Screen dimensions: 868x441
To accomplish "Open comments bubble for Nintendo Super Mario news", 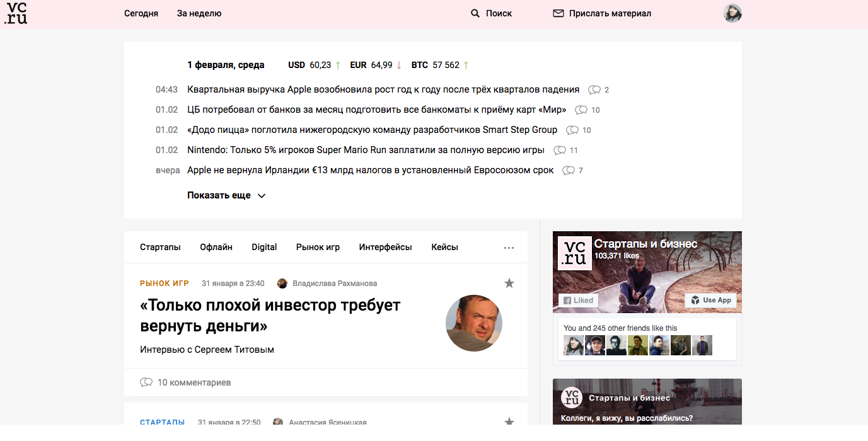I will pos(560,150).
